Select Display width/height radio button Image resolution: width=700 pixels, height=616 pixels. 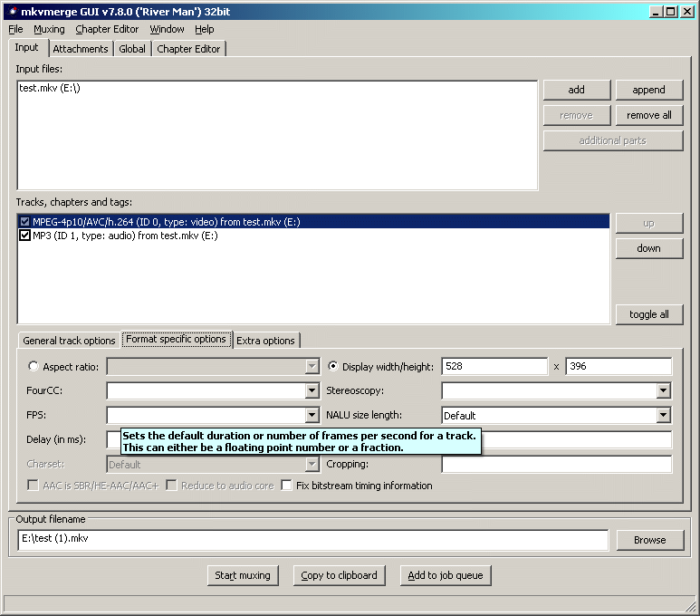(x=332, y=366)
